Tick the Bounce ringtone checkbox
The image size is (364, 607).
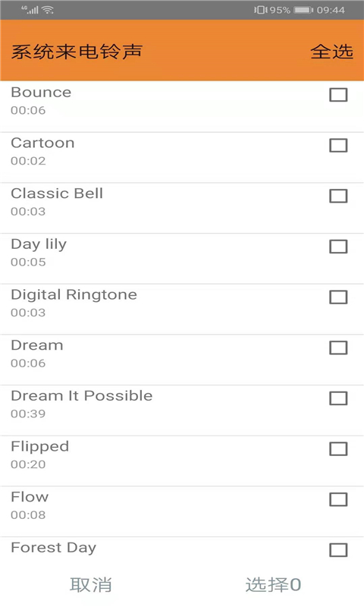click(338, 95)
